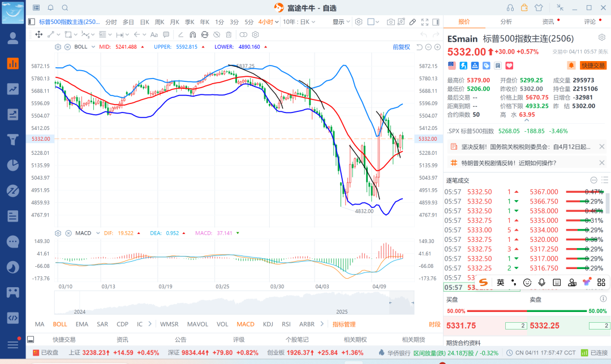Screen dimensions: 611x364
Task: Remove the BOLL indicator with its X
Action: 67,47
